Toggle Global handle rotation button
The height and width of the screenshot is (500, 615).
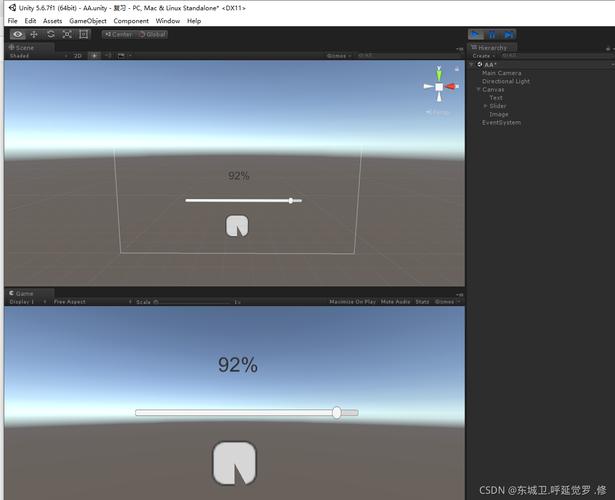tap(152, 35)
